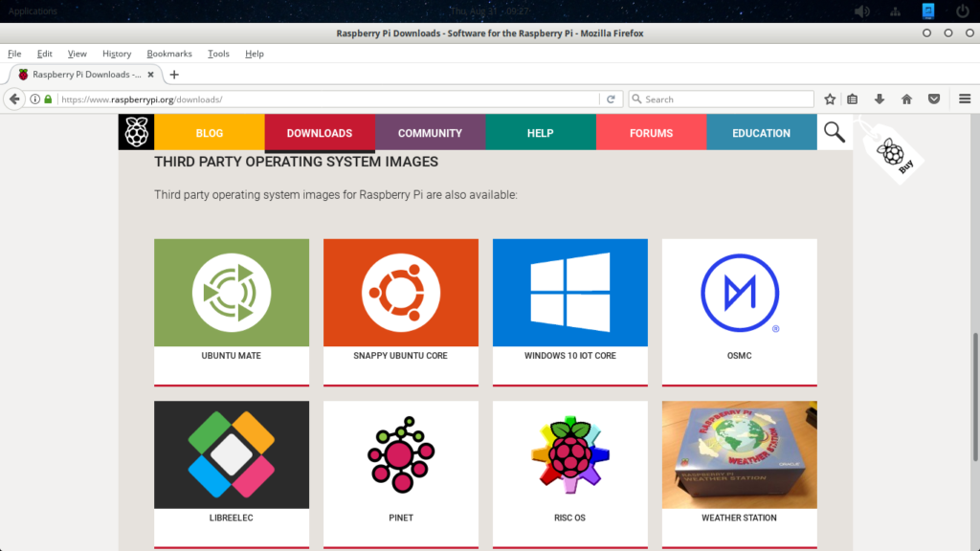Open the Help menu
The width and height of the screenshot is (980, 551).
255,54
